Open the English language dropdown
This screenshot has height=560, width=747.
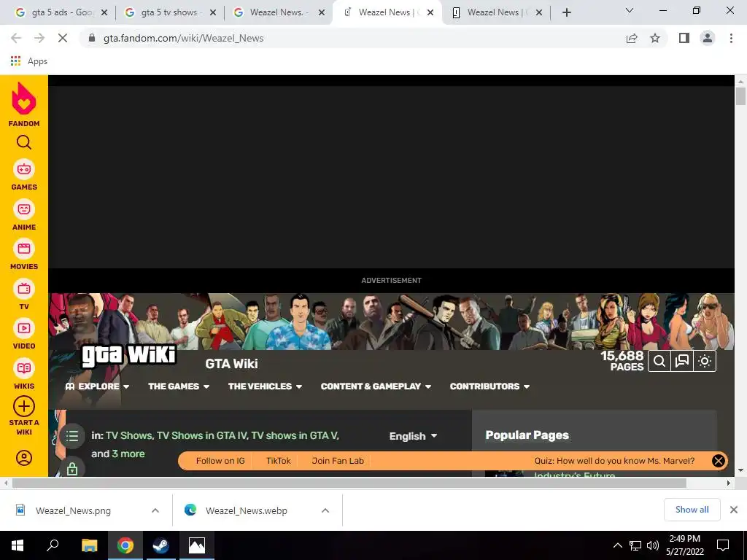(413, 436)
